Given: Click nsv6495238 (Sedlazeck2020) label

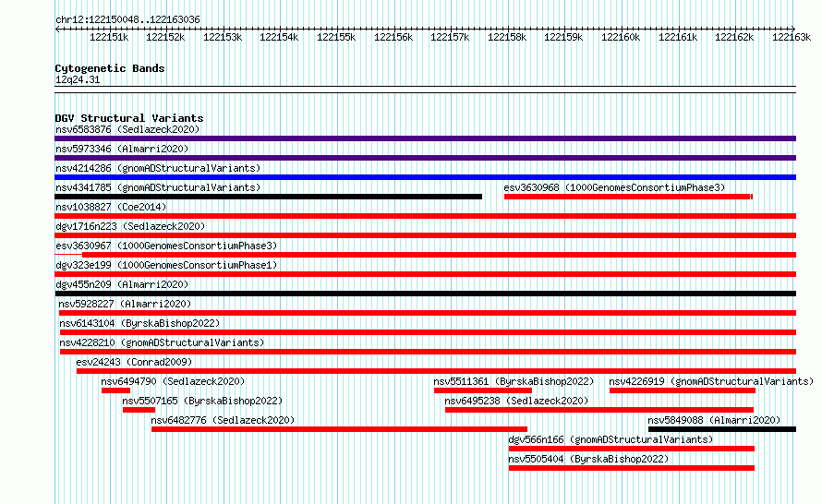Looking at the screenshot, I should tap(516, 401).
